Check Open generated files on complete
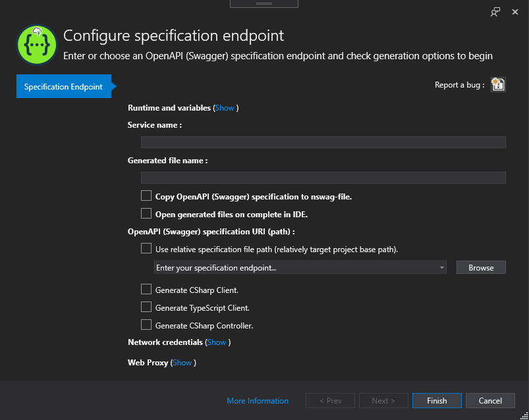The image size is (529, 420). coord(146,213)
